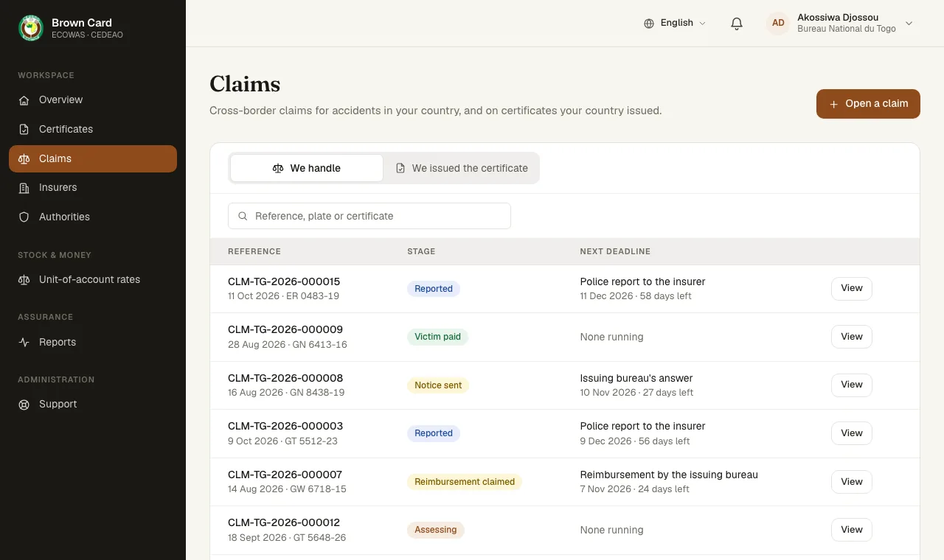This screenshot has height=560, width=944.
Task: Open Insurers in the sidebar
Action: [93, 188]
